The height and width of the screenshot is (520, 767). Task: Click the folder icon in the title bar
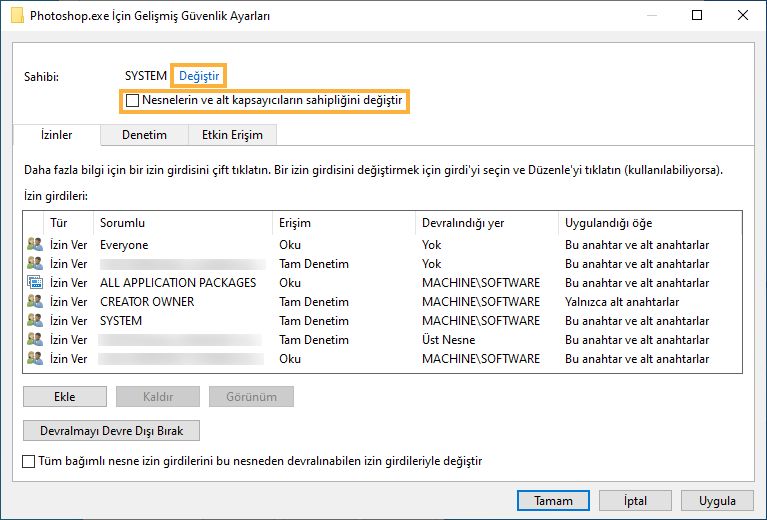[x=17, y=15]
